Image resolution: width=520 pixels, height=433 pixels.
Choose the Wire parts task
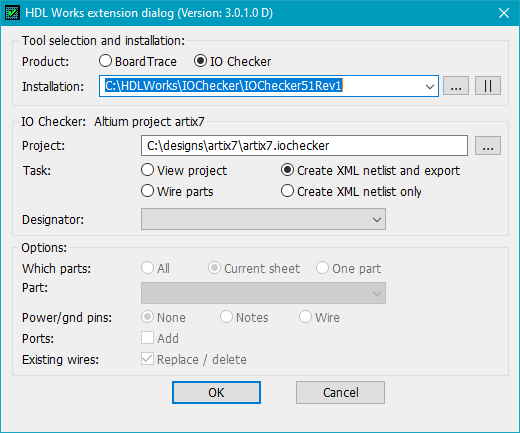point(177,191)
